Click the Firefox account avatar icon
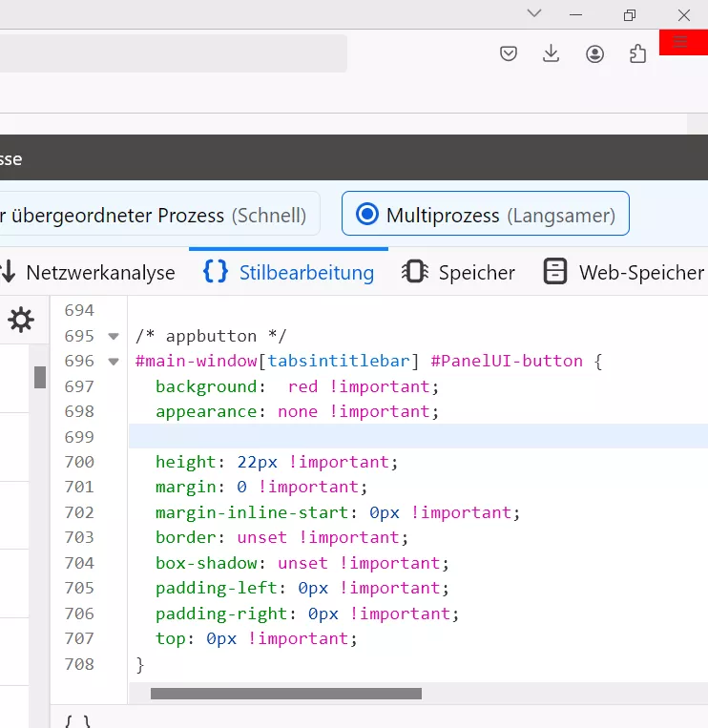708x728 pixels. (x=594, y=53)
